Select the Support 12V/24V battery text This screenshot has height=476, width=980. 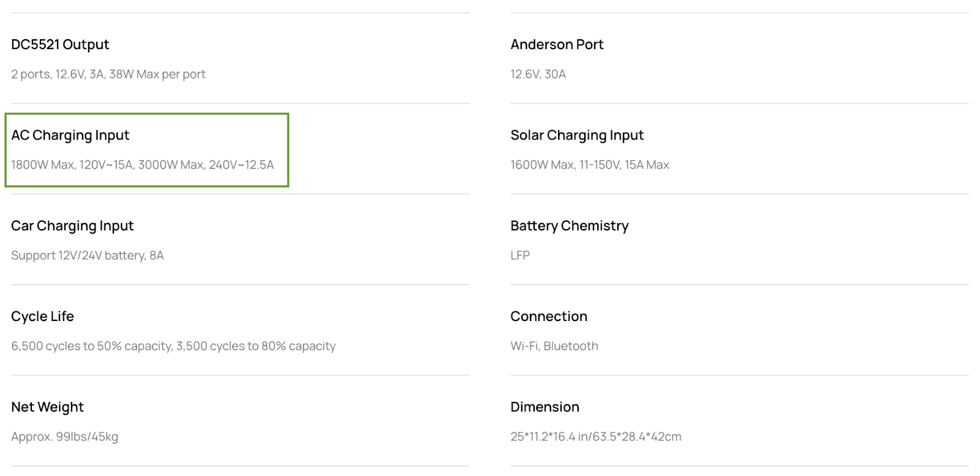click(x=88, y=255)
